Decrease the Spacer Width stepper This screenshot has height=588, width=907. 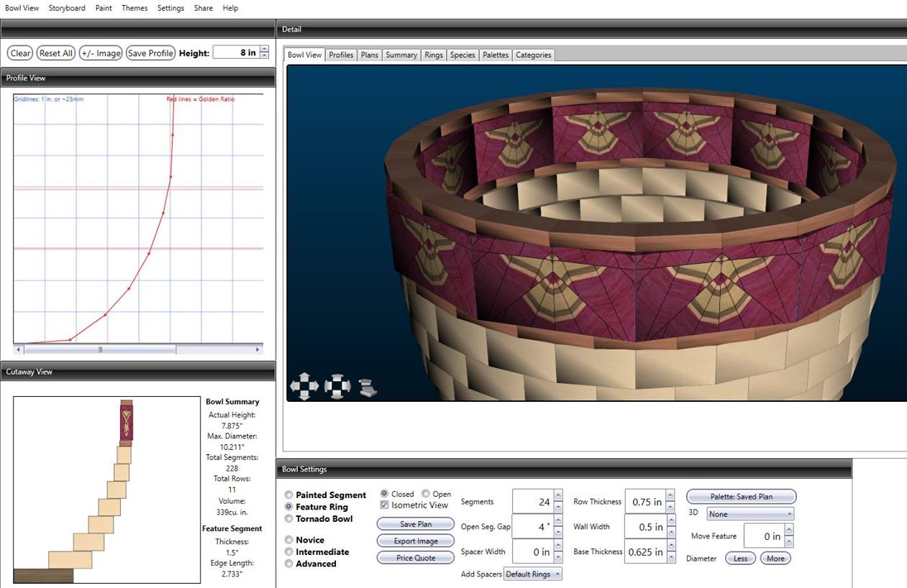559,558
